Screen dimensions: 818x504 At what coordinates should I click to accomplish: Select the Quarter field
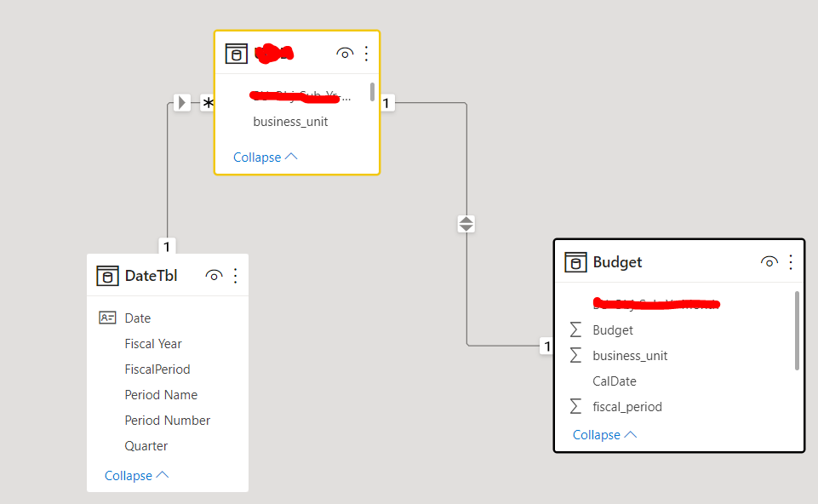click(x=146, y=446)
